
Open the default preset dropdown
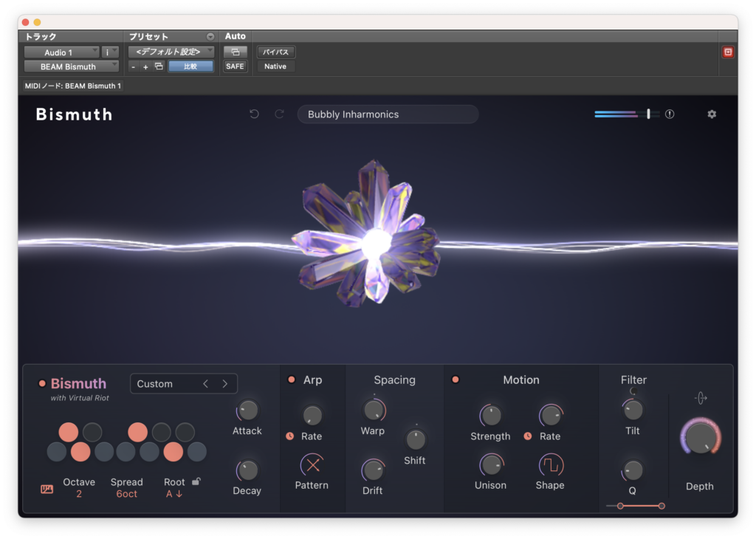coord(171,52)
